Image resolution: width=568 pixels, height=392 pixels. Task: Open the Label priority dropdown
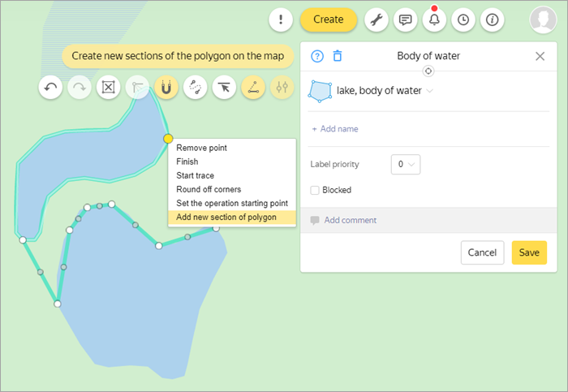[x=405, y=164]
